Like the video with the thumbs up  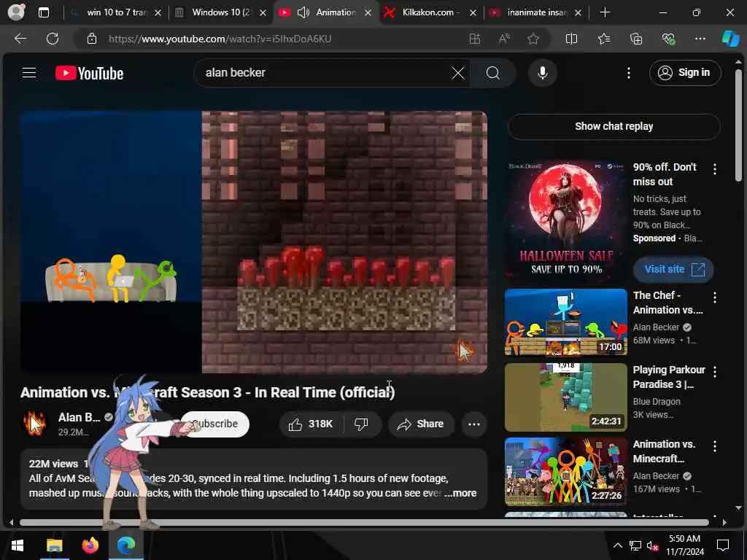pos(311,424)
